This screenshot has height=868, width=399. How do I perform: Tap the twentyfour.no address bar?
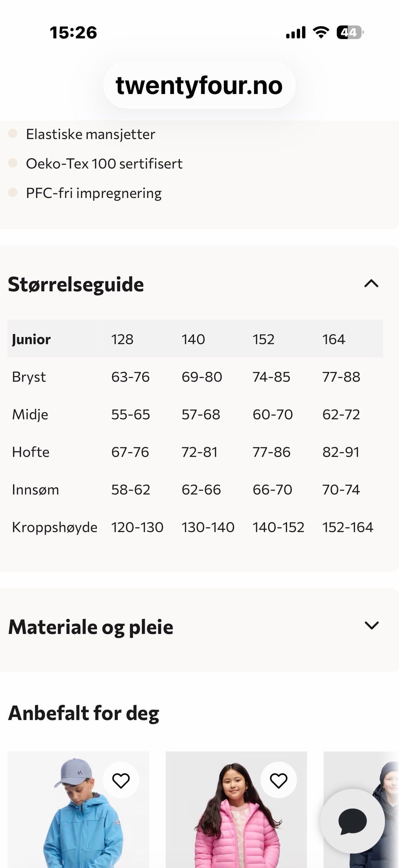pyautogui.click(x=199, y=85)
